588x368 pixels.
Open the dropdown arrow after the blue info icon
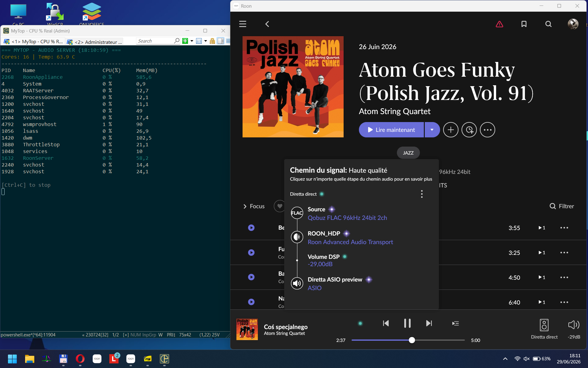(x=205, y=41)
